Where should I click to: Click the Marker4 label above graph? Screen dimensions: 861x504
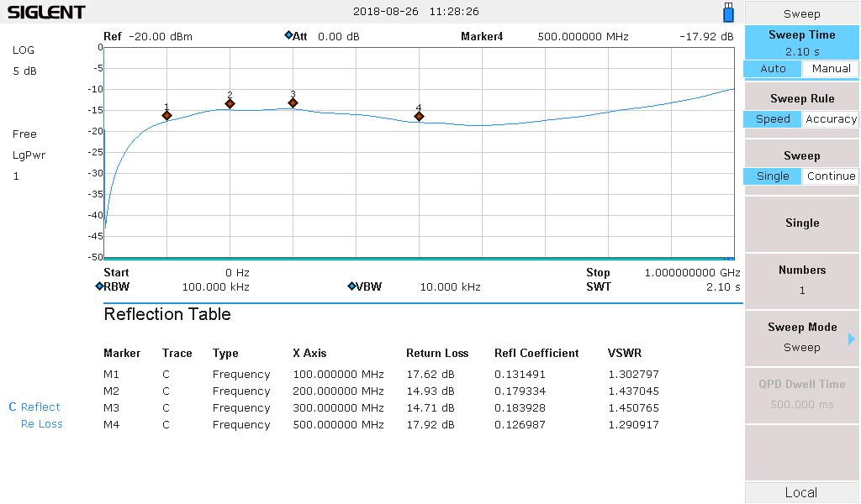tap(482, 37)
